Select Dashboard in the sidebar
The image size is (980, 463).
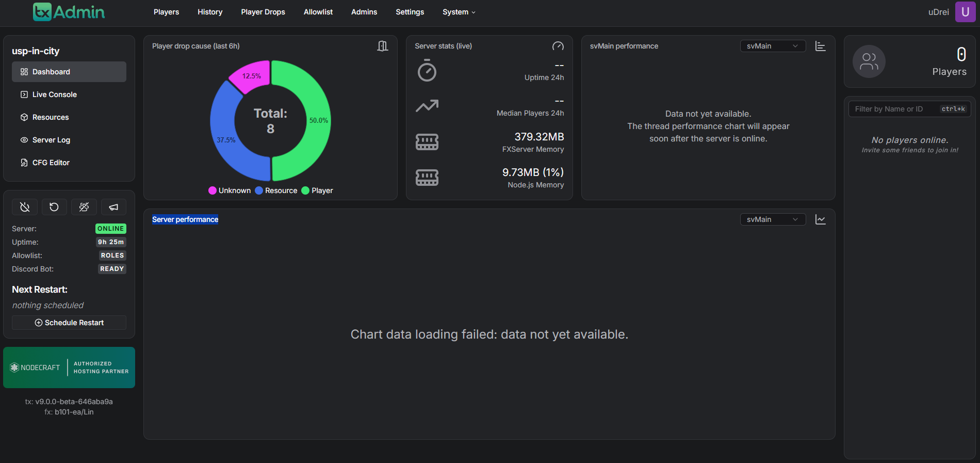69,72
